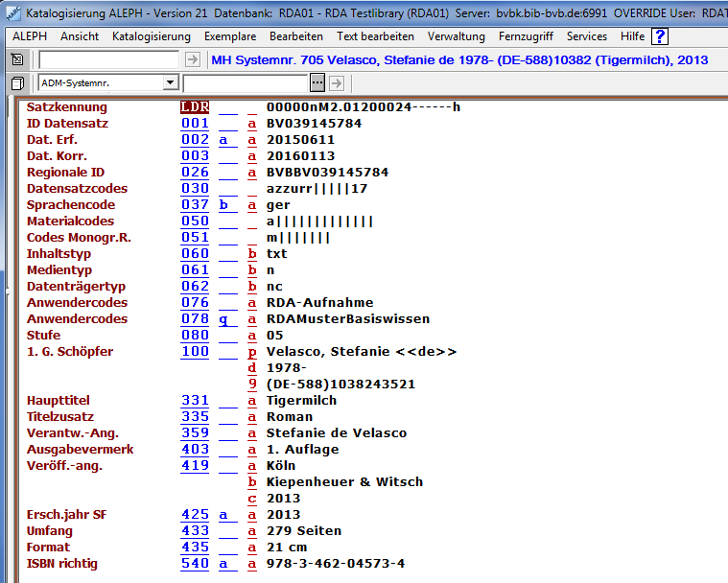Image resolution: width=728 pixels, height=583 pixels.
Task: Open the Exemplare menu
Action: (229, 36)
